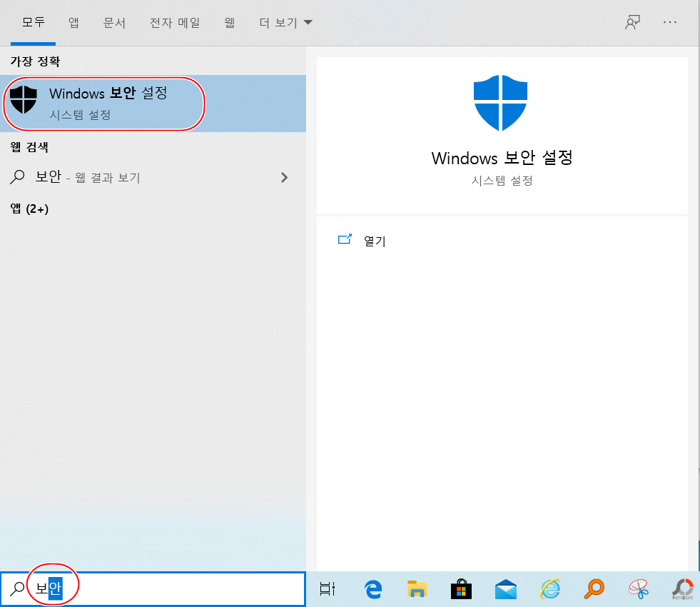Click the 앱 (2+) section header
Viewport: 700px width, 607px height.
tap(29, 209)
